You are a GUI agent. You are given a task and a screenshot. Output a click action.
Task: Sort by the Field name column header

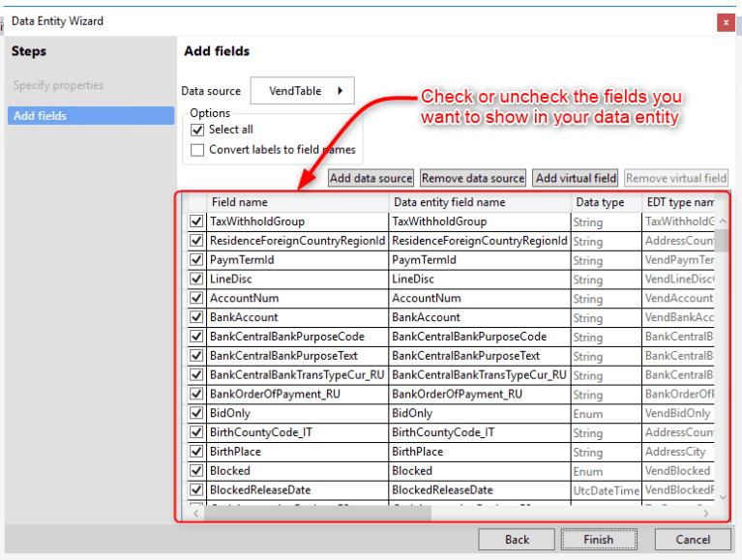tap(298, 202)
